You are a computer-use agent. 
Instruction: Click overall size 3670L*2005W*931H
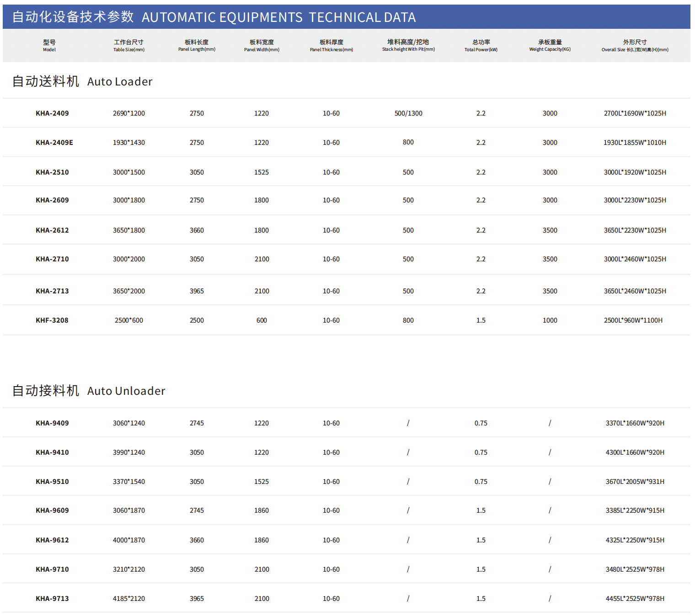coord(635,482)
